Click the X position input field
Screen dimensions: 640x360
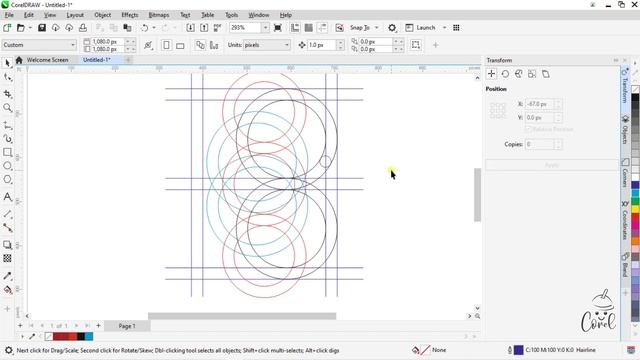pos(540,104)
